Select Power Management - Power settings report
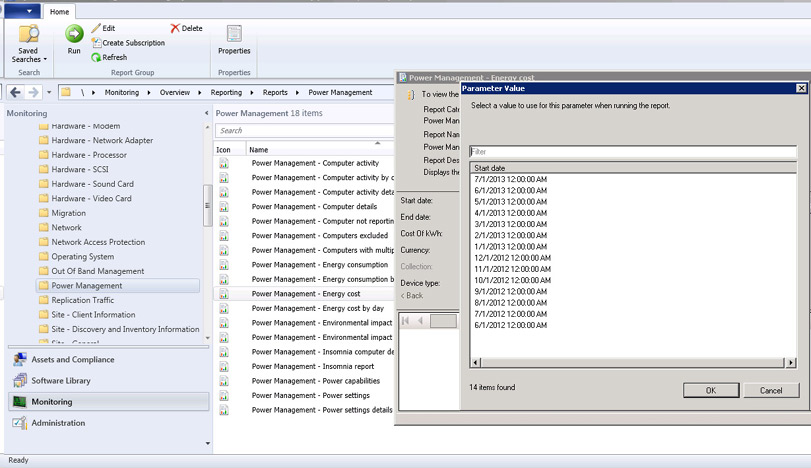This screenshot has height=468, width=811. (311, 395)
